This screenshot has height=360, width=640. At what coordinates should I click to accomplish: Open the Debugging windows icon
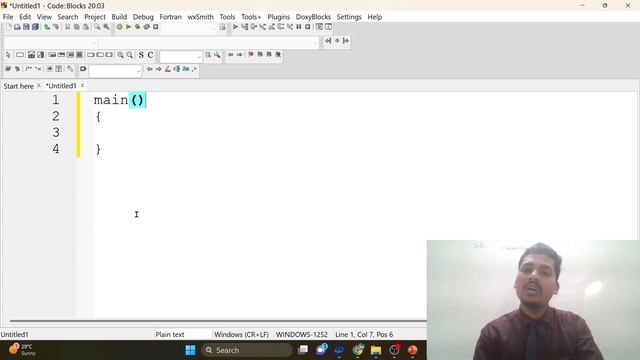(x=319, y=27)
